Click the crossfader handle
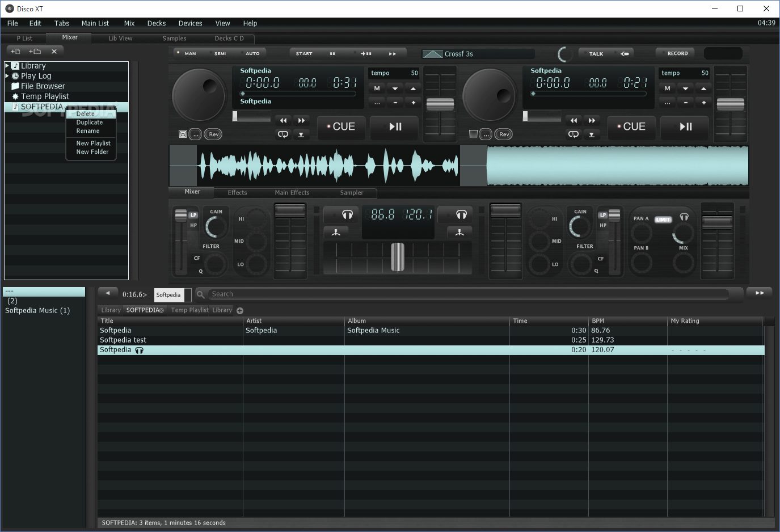The image size is (780, 532). point(398,257)
